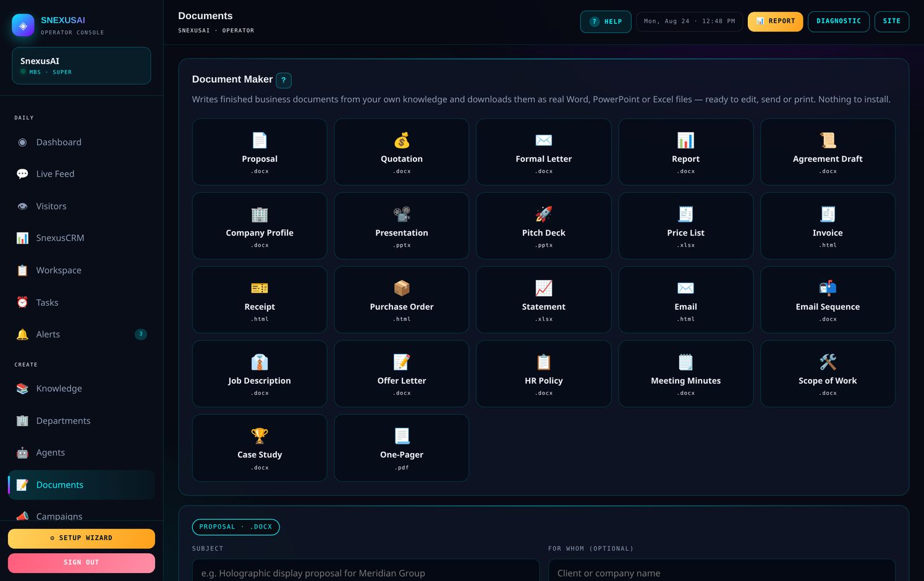Click the yellow REPORT button

776,21
